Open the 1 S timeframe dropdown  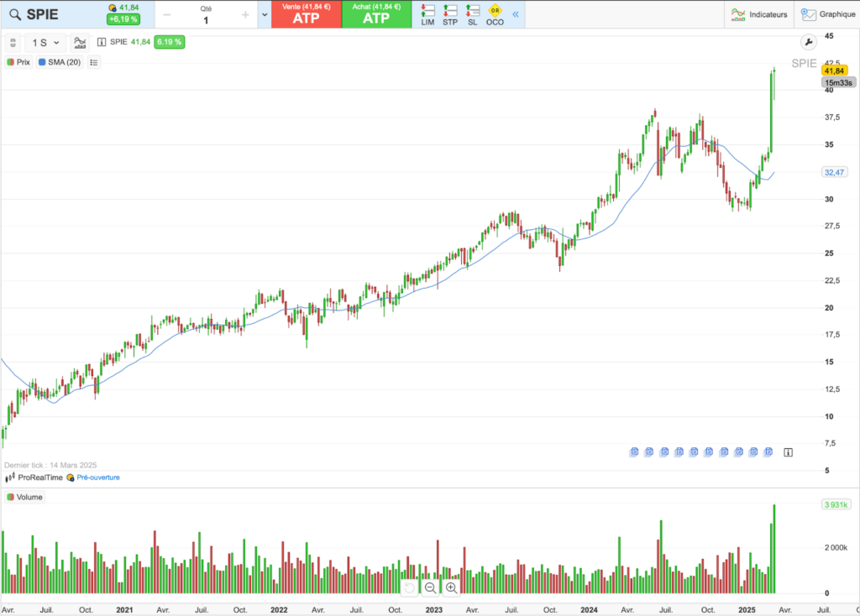pos(45,43)
